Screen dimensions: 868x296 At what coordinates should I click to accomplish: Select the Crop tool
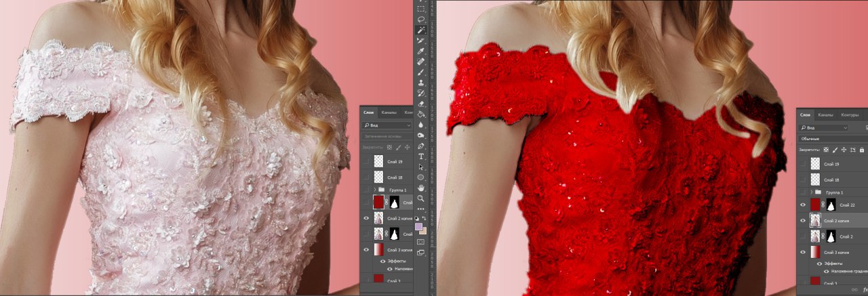point(420,41)
